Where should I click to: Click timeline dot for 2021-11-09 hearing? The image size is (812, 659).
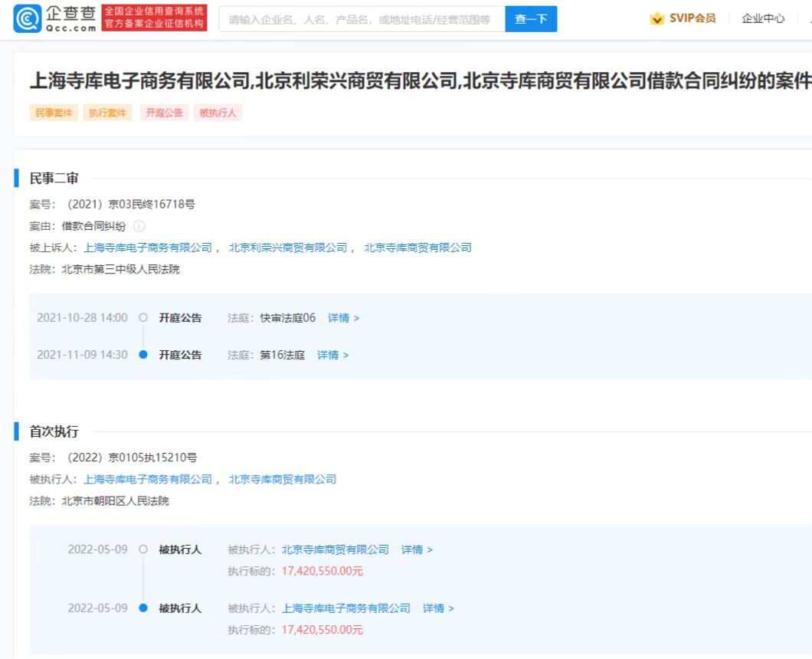point(143,355)
